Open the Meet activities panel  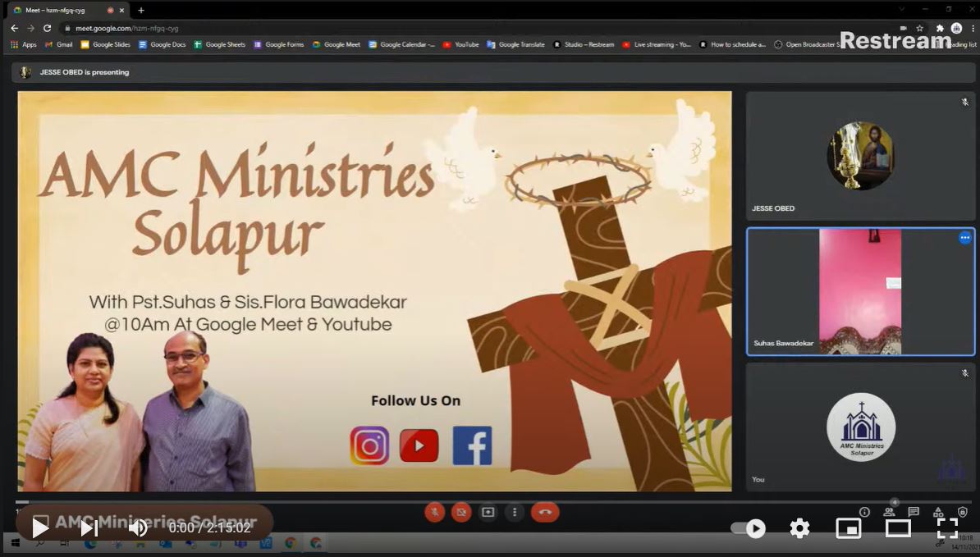pos(937,512)
